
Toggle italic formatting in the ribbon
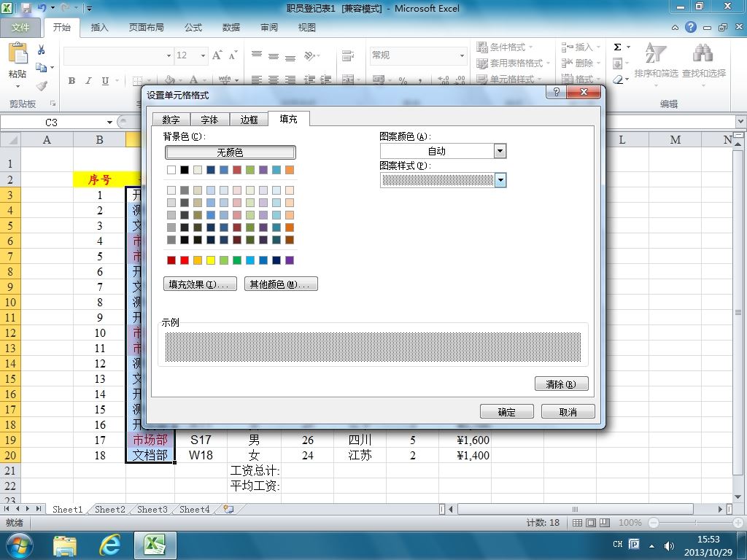coord(88,81)
